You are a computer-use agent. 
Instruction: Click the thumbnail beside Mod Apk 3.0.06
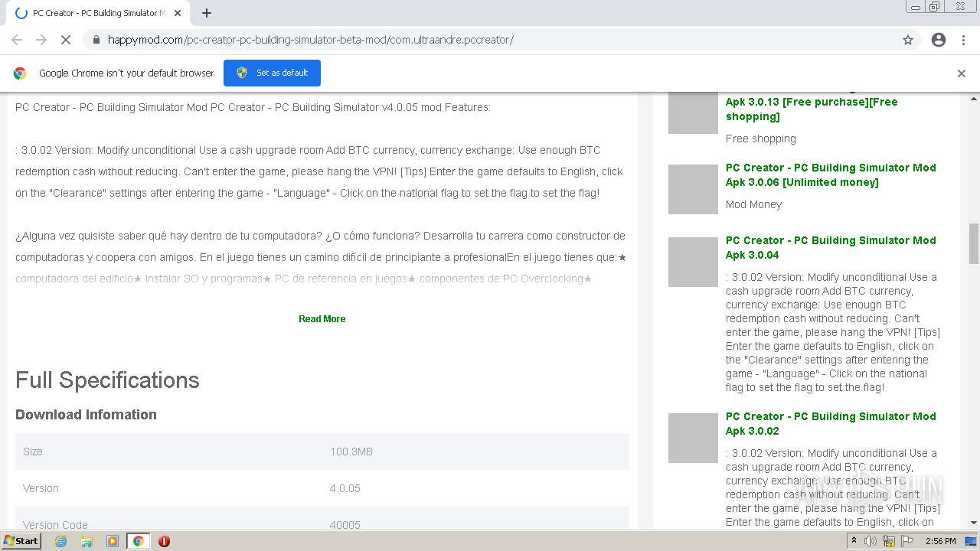coord(693,189)
